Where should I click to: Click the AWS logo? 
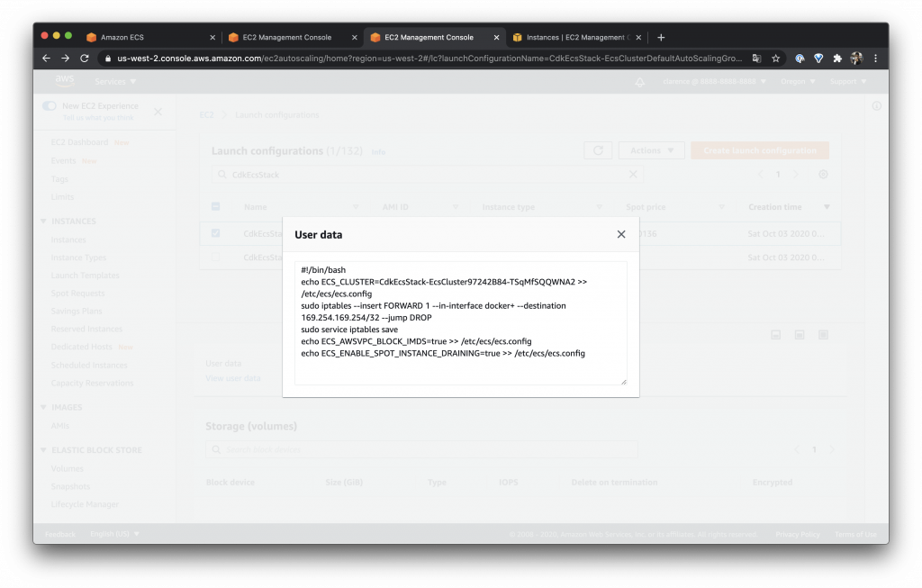pyautogui.click(x=65, y=81)
